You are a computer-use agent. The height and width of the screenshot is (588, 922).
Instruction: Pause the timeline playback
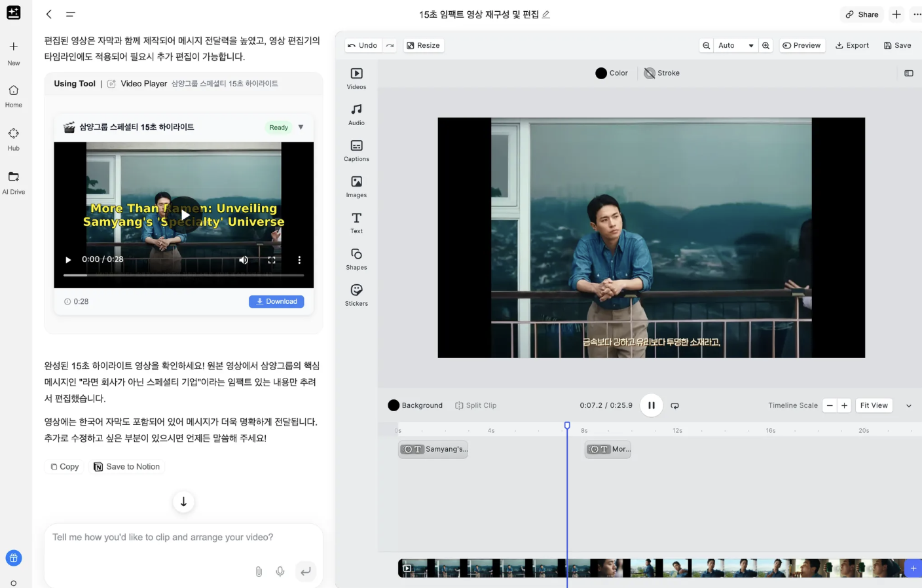click(x=651, y=405)
